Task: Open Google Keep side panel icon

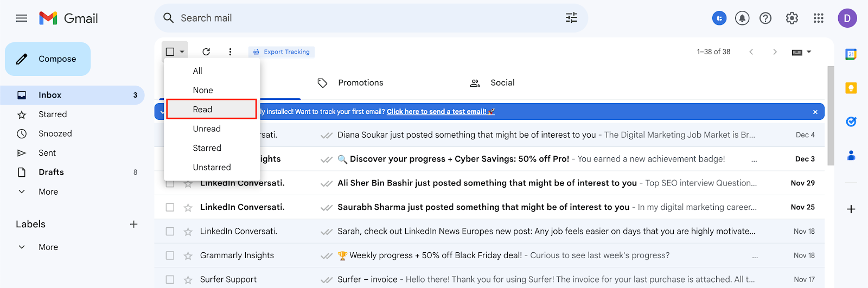Action: 851,88
